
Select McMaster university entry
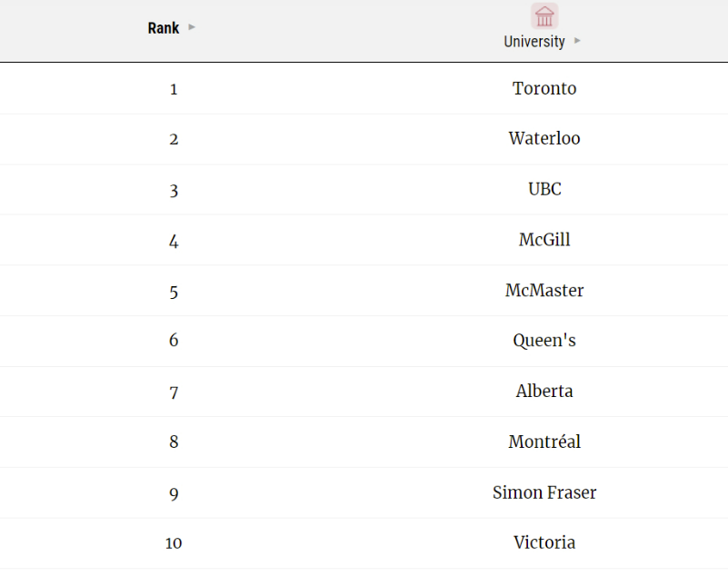tap(544, 290)
